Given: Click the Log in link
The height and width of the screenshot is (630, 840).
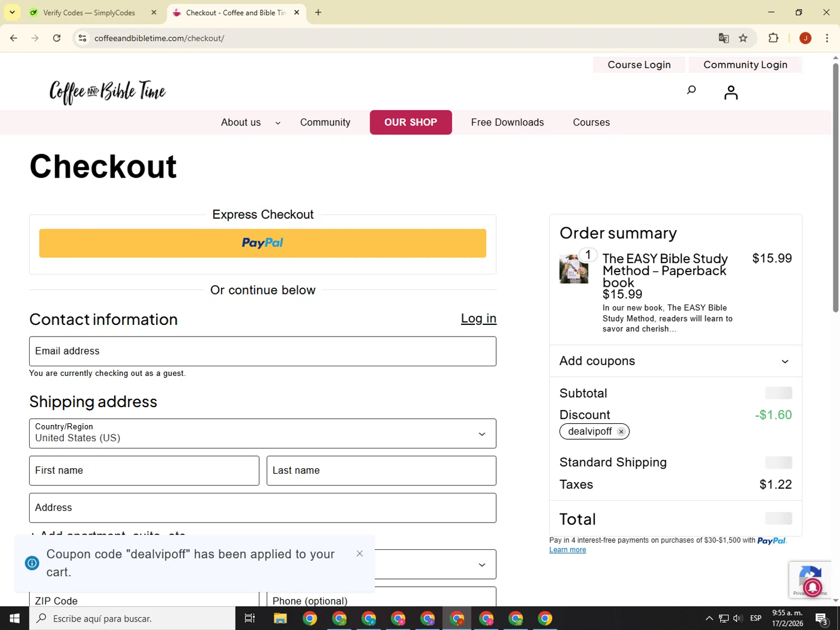Looking at the screenshot, I should point(479,319).
